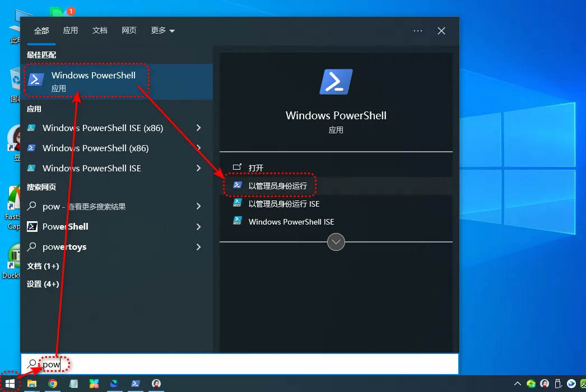Viewport: 586px width, 392px height.
Task: Expand PowerShell suggestion arrow
Action: point(198,226)
